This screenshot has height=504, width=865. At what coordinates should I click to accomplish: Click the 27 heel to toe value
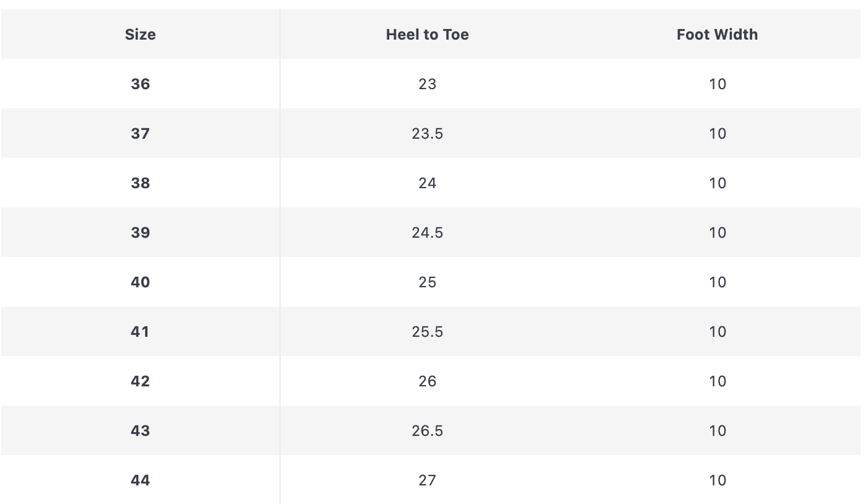[427, 480]
